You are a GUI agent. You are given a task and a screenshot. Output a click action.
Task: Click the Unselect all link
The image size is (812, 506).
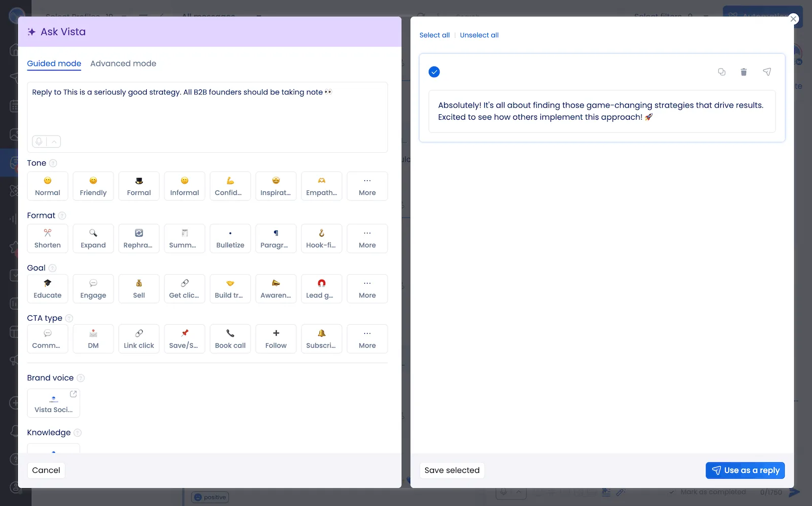point(479,35)
